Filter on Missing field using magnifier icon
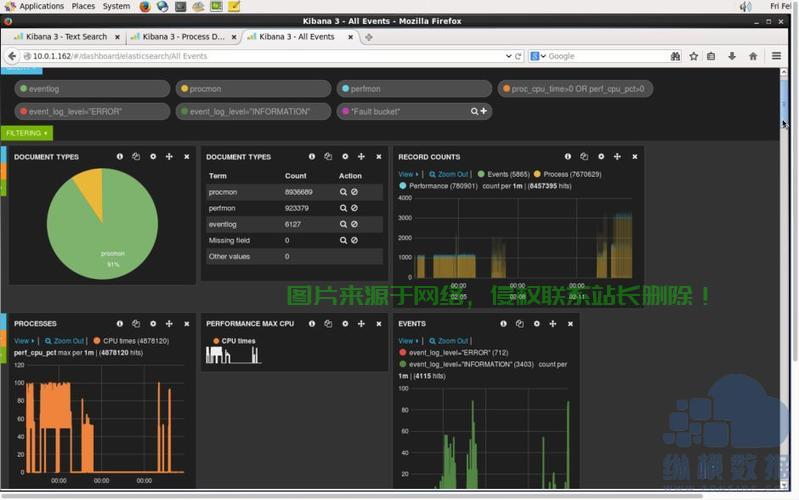This screenshot has height=500, width=799. 343,240
